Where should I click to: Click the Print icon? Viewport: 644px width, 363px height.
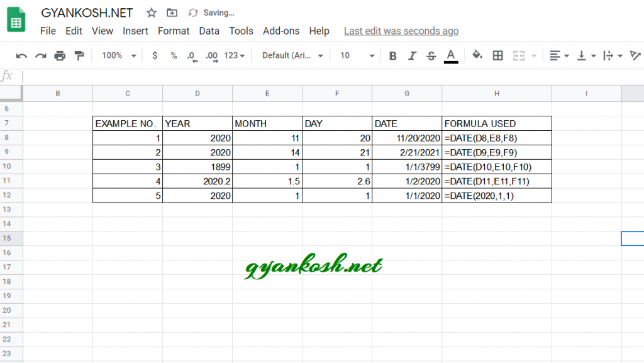[58, 55]
